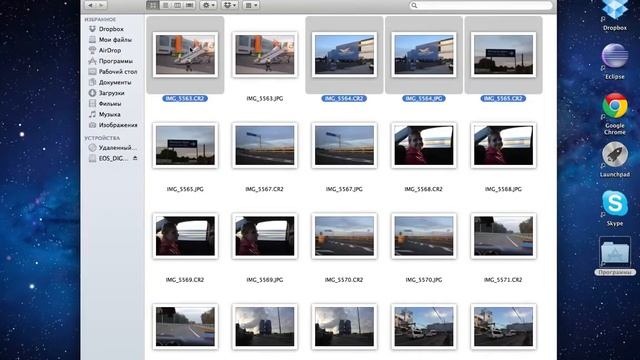Image resolution: width=640 pixels, height=360 pixels.
Task: Select the IMG_5567.CR2 thumbnail
Action: click(265, 145)
